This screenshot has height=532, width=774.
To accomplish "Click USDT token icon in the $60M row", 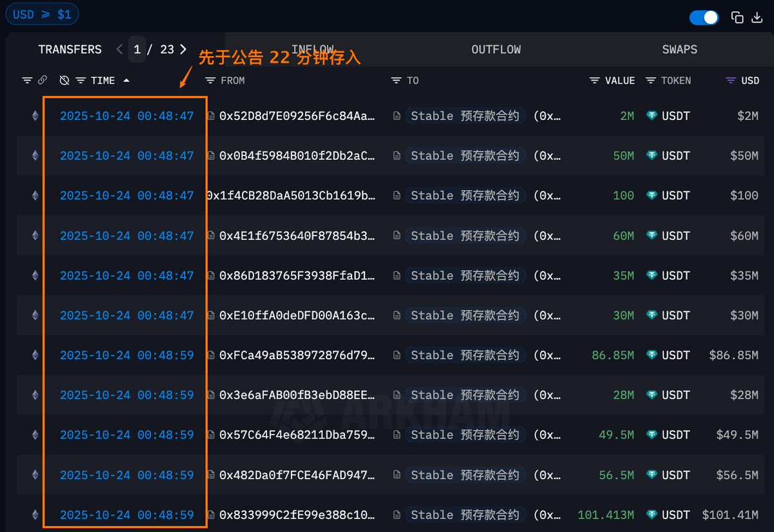I will tap(652, 236).
